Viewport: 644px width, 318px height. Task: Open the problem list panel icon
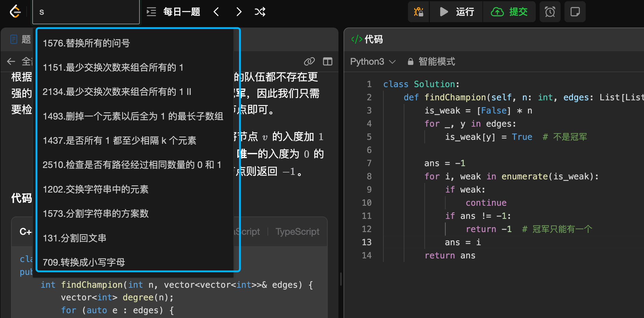tap(151, 12)
